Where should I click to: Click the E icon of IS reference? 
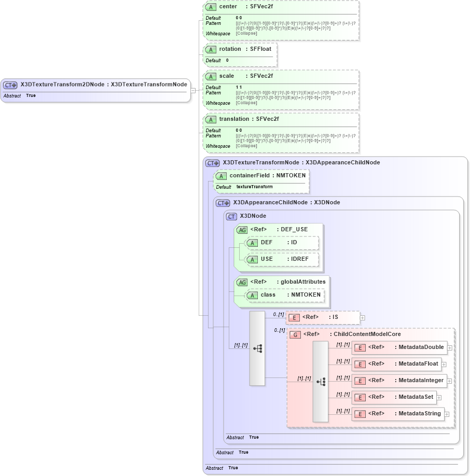[x=294, y=318]
